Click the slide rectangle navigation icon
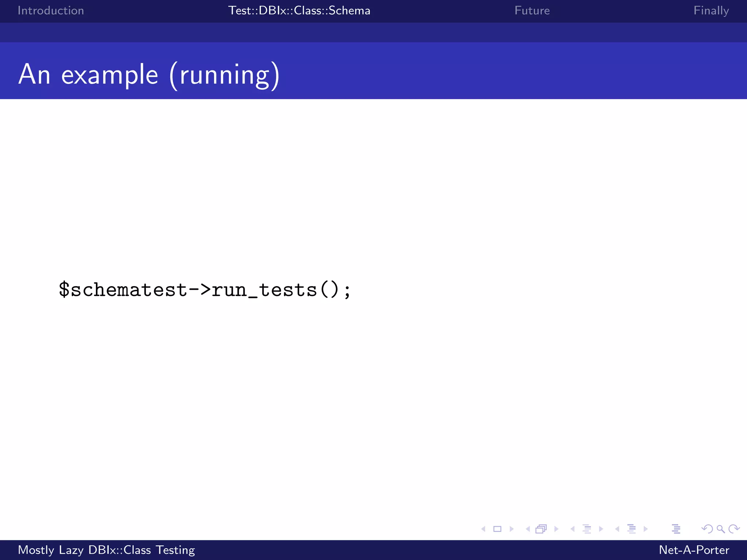 tap(497, 529)
